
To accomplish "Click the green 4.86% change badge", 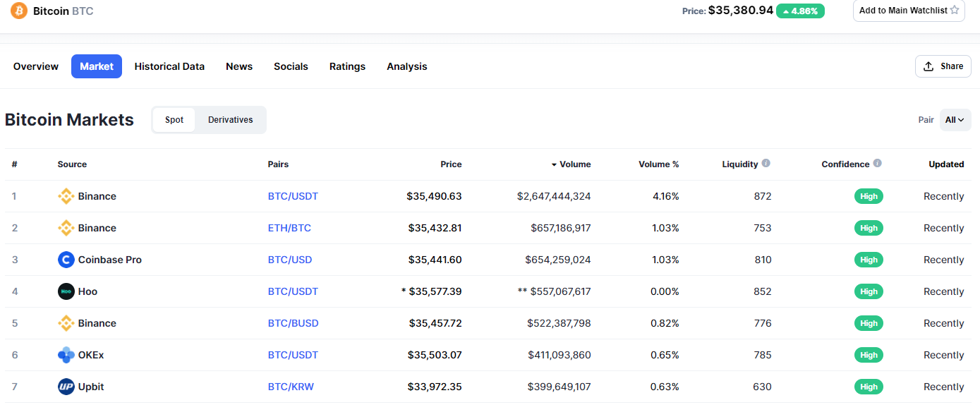I will point(800,11).
